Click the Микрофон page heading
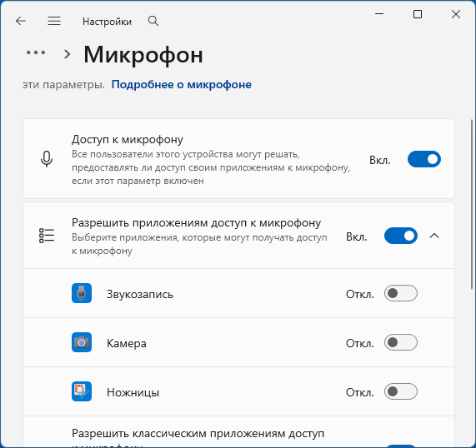This screenshot has width=476, height=448. coord(143,55)
